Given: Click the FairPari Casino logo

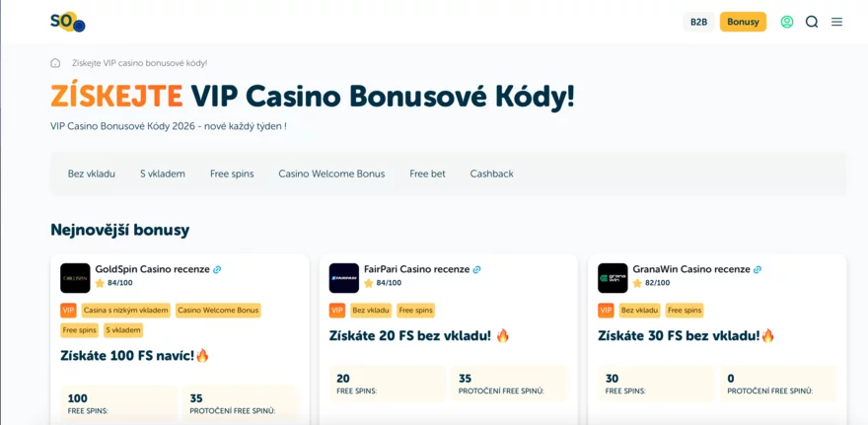Looking at the screenshot, I should [x=344, y=278].
